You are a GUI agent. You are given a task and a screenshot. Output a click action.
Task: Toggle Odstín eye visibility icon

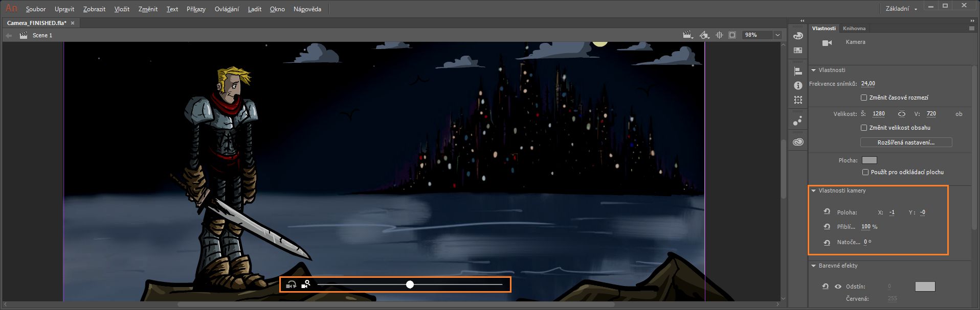pyautogui.click(x=838, y=287)
